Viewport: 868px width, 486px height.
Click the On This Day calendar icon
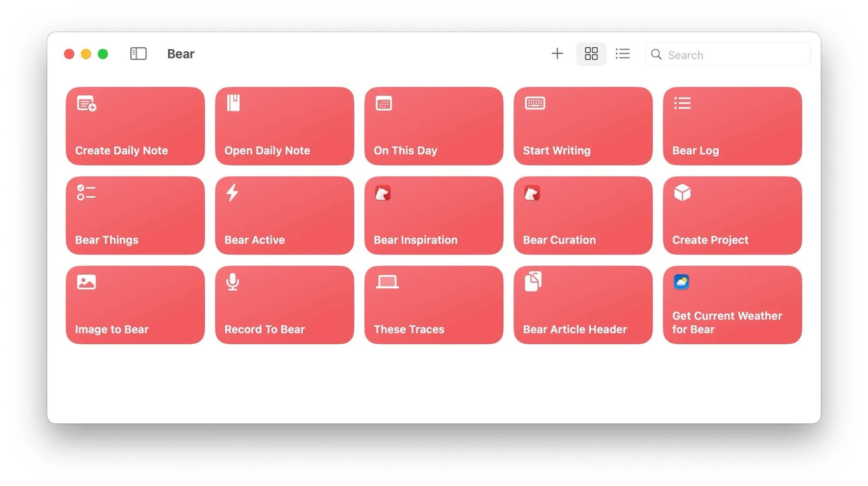coord(384,103)
